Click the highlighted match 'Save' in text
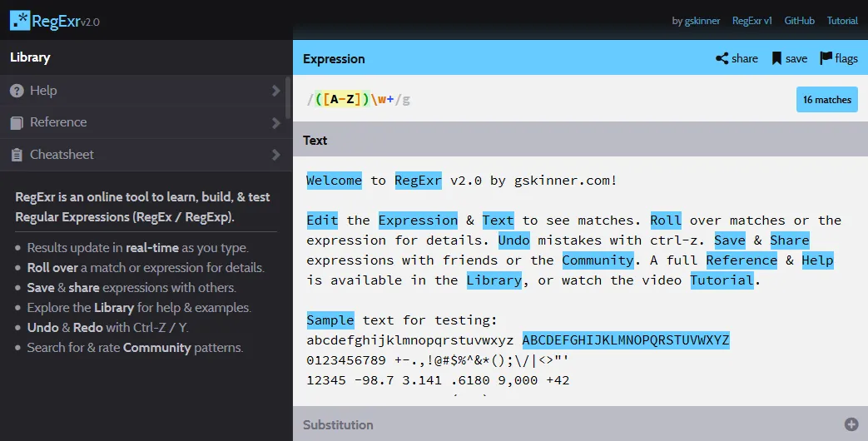Image resolution: width=868 pixels, height=441 pixels. coord(730,240)
